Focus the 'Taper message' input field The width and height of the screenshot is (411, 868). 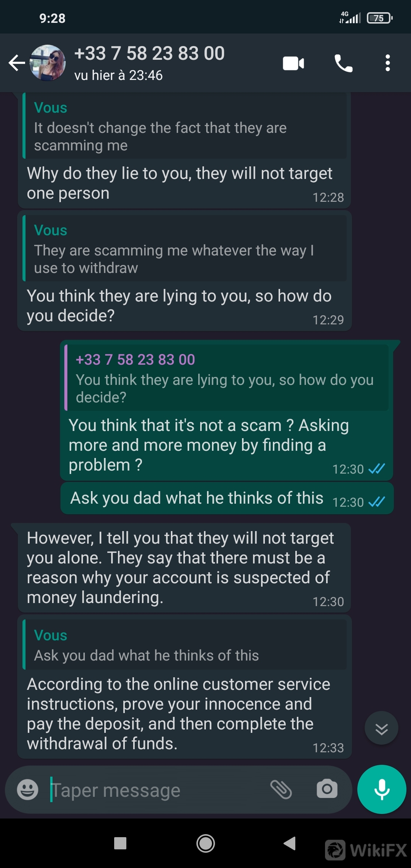pyautogui.click(x=152, y=790)
